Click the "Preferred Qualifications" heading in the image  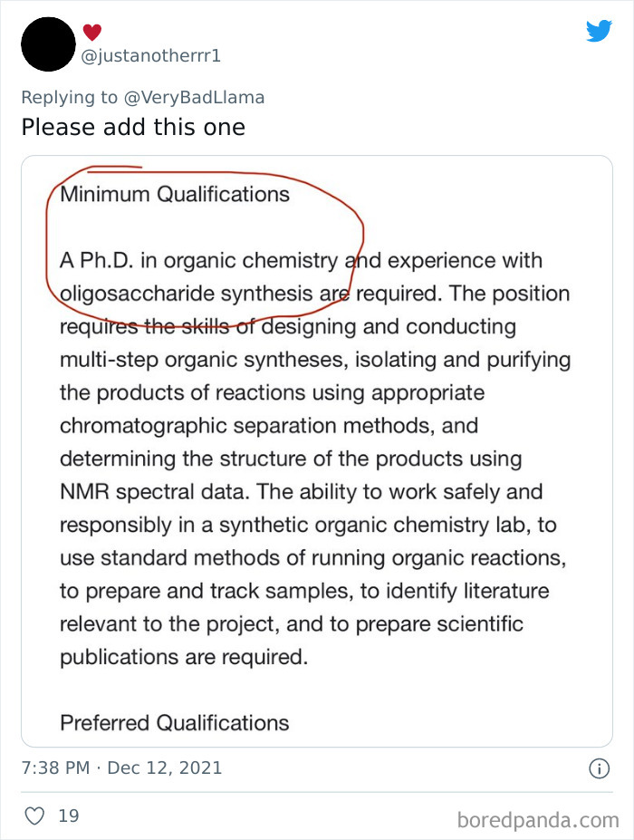click(175, 722)
